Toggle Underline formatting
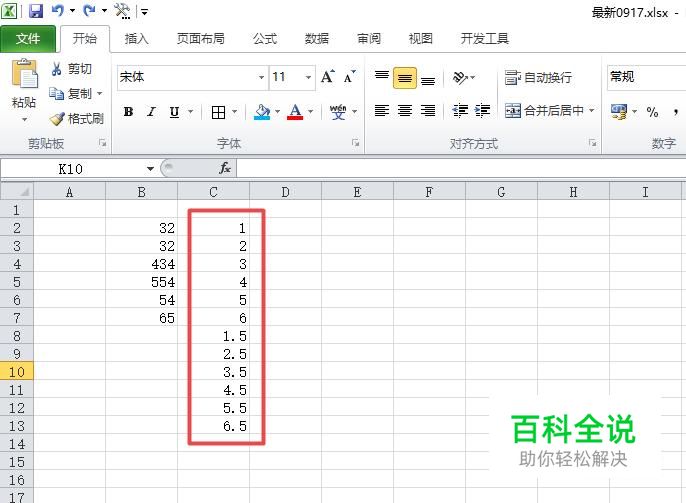The image size is (686, 503). 174,112
